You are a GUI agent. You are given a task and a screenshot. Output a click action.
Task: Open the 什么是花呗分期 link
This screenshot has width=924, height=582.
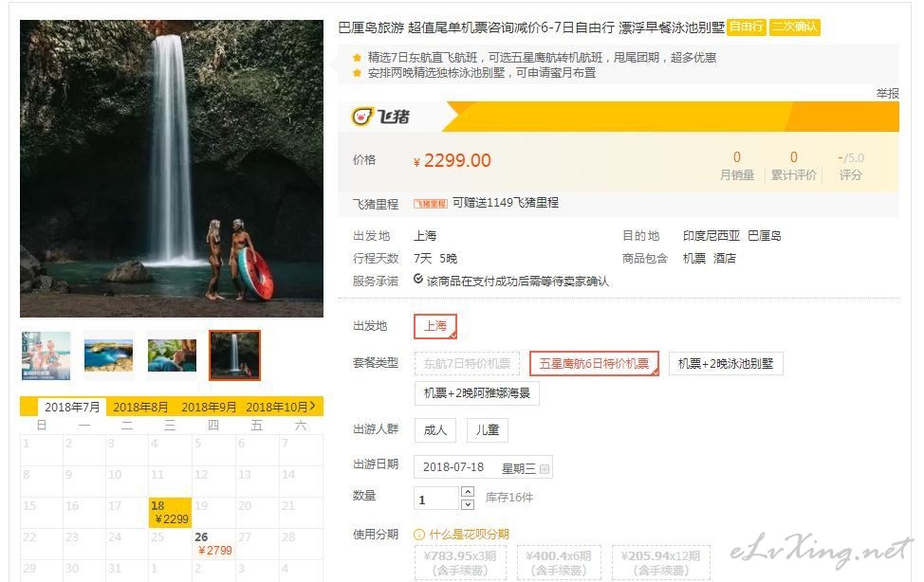469,535
